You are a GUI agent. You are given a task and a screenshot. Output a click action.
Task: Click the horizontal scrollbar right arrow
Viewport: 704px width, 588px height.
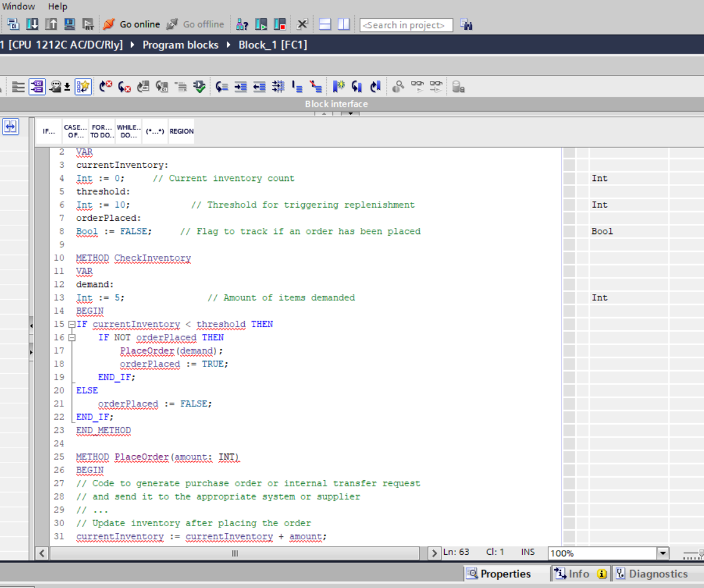point(434,554)
